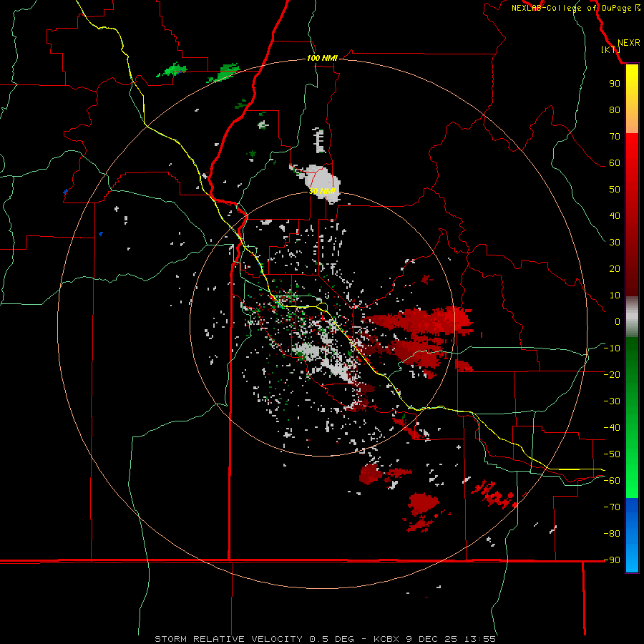Click the Storm Relative Velocity caption text
This screenshot has height=644, width=644.
tap(326, 639)
